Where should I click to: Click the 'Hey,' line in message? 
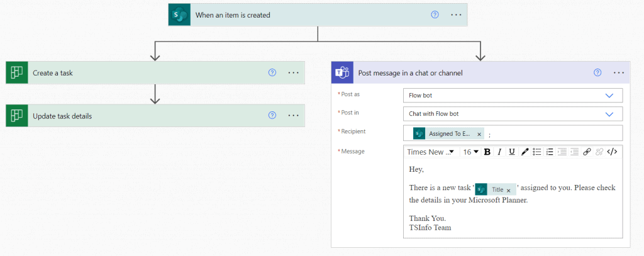click(416, 169)
